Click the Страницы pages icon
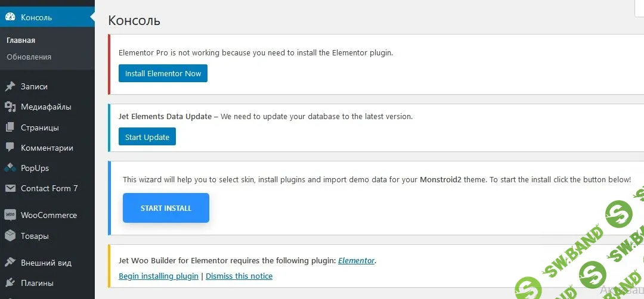 coord(10,127)
